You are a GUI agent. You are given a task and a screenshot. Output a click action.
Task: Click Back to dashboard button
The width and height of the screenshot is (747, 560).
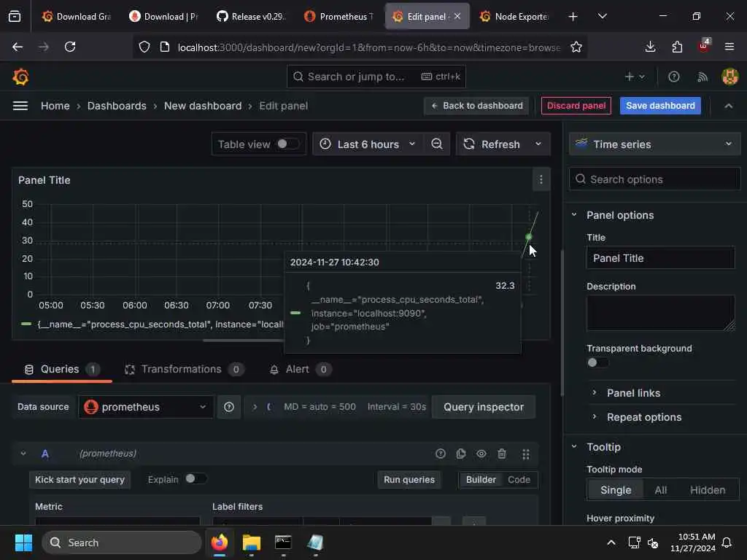click(477, 106)
